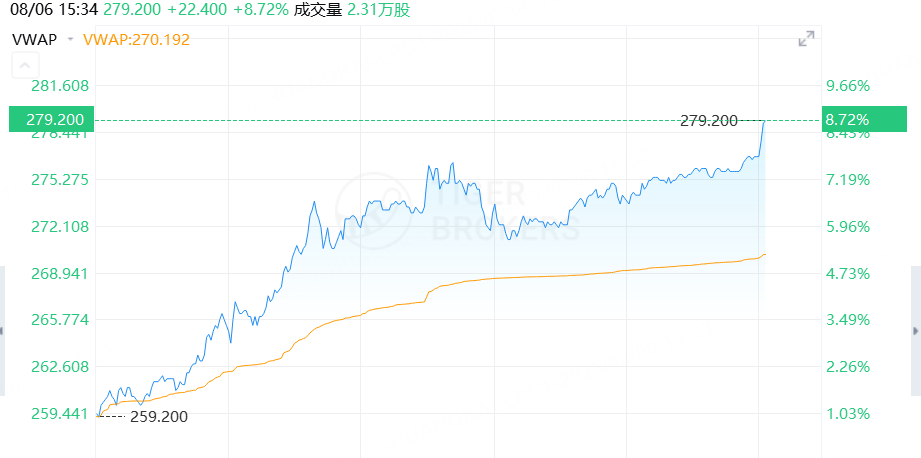Select the 279.200 high price annotation
Viewport: 921px width, 458px height.
click(x=708, y=121)
